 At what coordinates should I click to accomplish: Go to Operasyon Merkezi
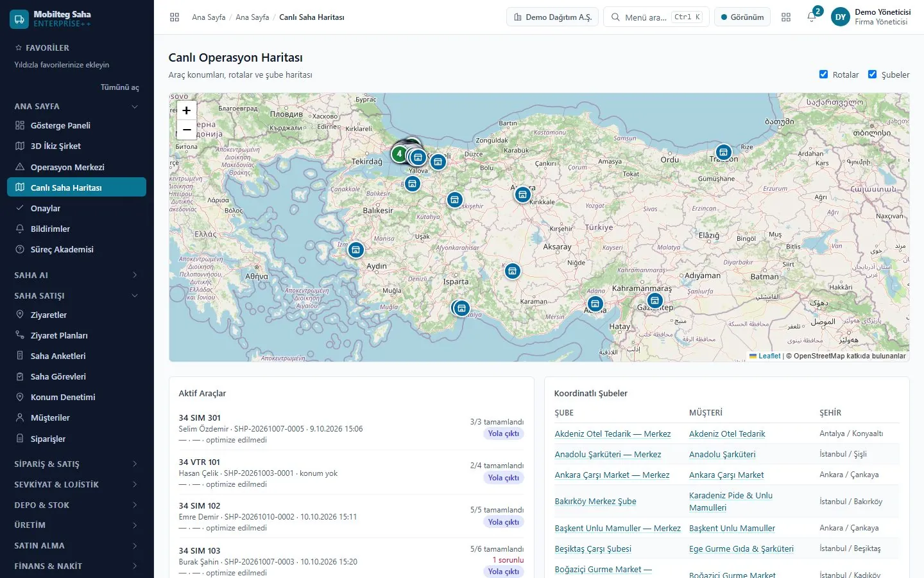point(76,167)
